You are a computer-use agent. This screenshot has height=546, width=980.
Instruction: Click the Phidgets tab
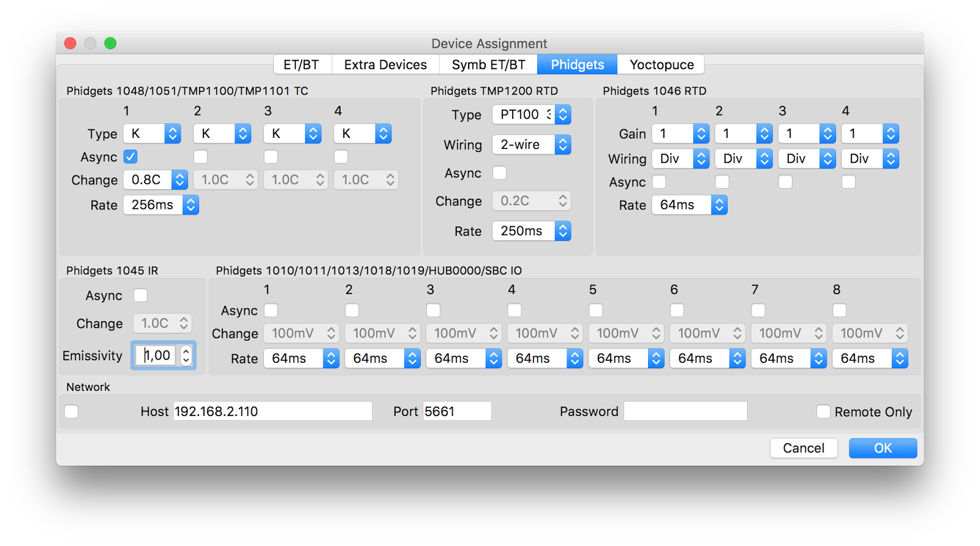point(577,65)
